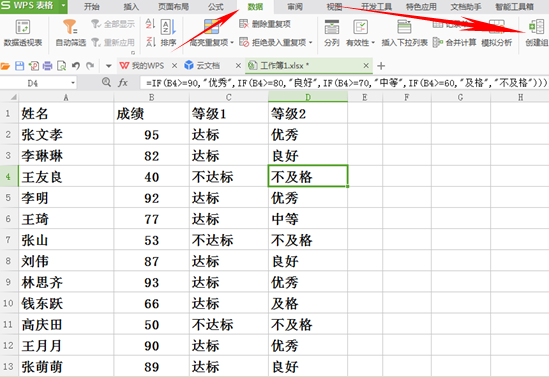Select the 数据 ribbon tab

click(x=256, y=6)
